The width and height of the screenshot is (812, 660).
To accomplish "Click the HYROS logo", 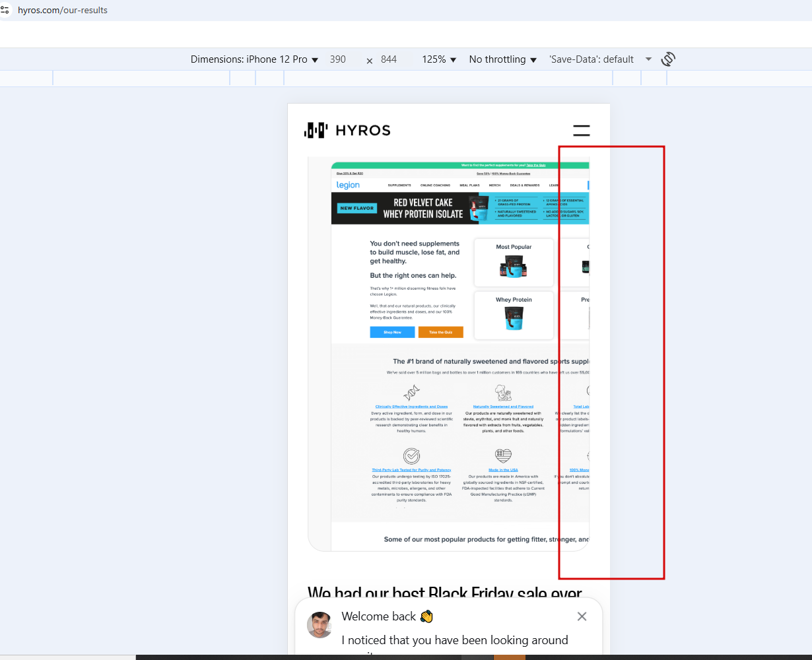I will [x=347, y=130].
